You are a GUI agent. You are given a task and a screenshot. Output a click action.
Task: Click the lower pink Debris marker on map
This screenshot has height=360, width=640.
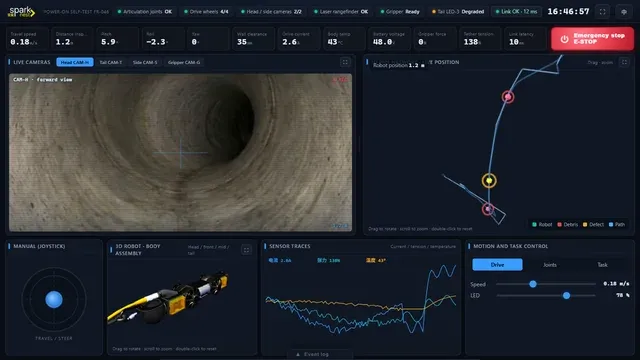pos(488,209)
